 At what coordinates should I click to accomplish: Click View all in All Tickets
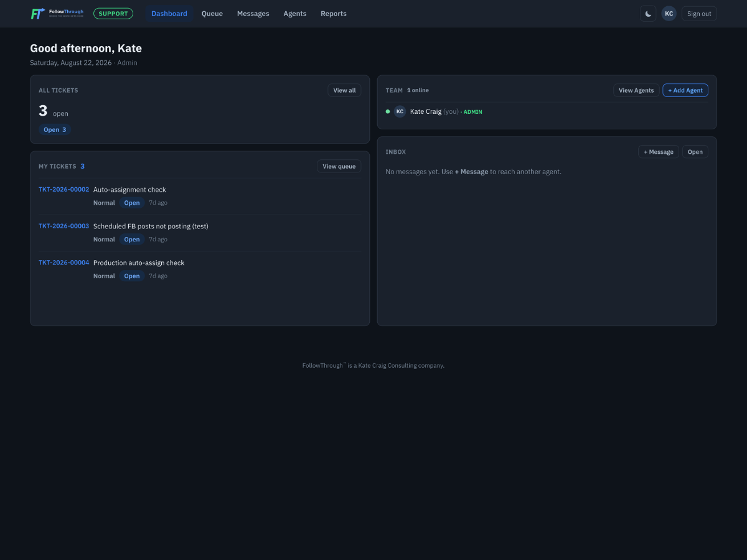[344, 90]
